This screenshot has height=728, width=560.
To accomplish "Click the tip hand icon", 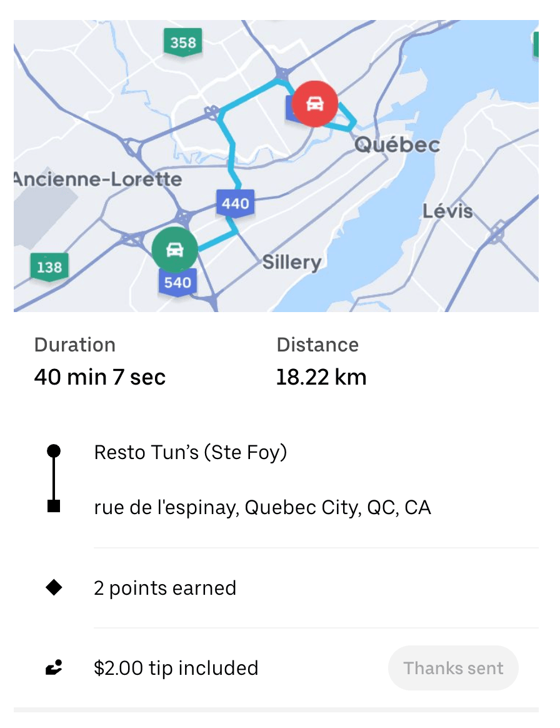I will [54, 668].
